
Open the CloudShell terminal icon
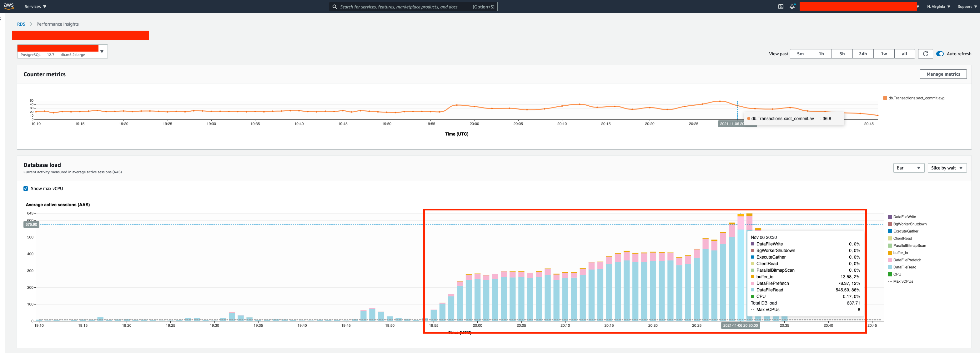[x=781, y=7]
